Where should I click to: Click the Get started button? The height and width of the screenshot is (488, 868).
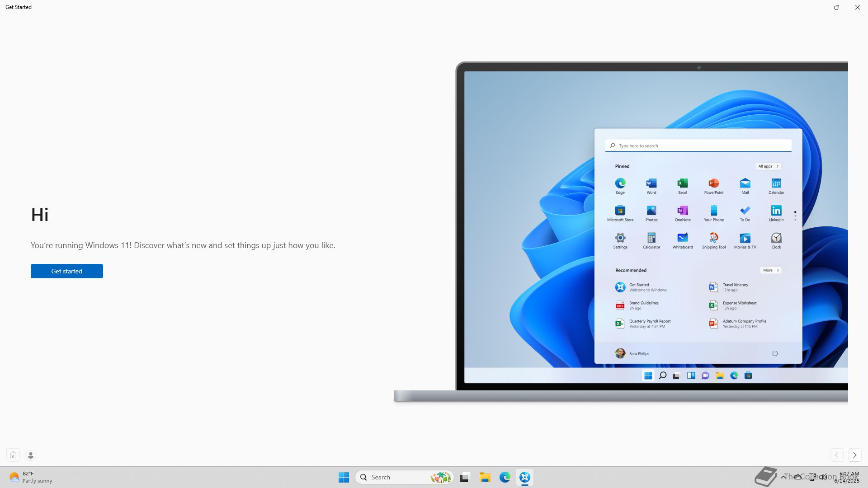(x=67, y=271)
